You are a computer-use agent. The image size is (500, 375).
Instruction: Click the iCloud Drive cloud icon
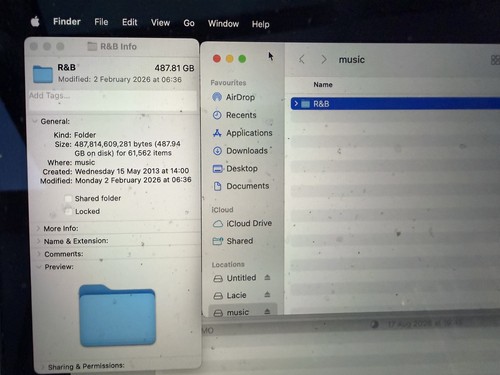[x=218, y=224]
